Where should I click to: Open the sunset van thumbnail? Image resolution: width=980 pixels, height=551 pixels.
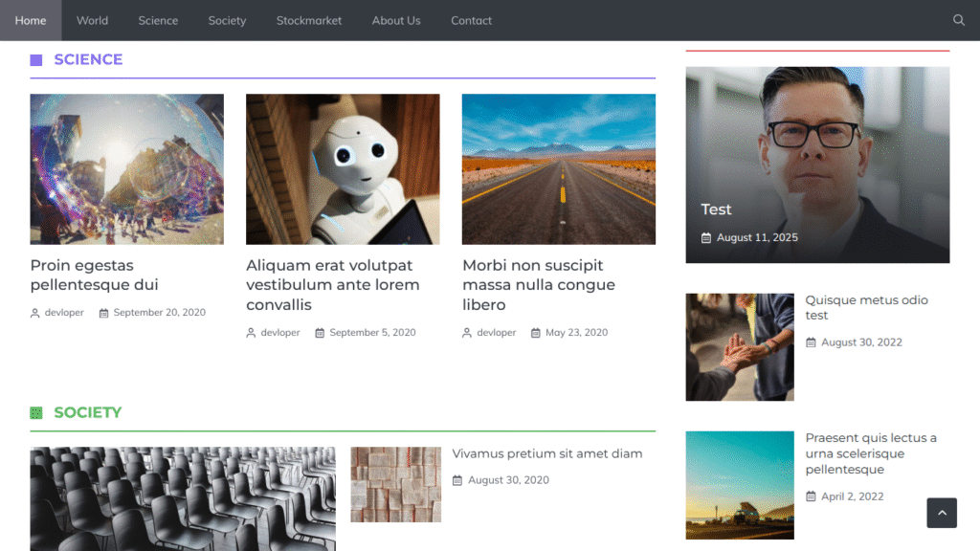click(740, 485)
